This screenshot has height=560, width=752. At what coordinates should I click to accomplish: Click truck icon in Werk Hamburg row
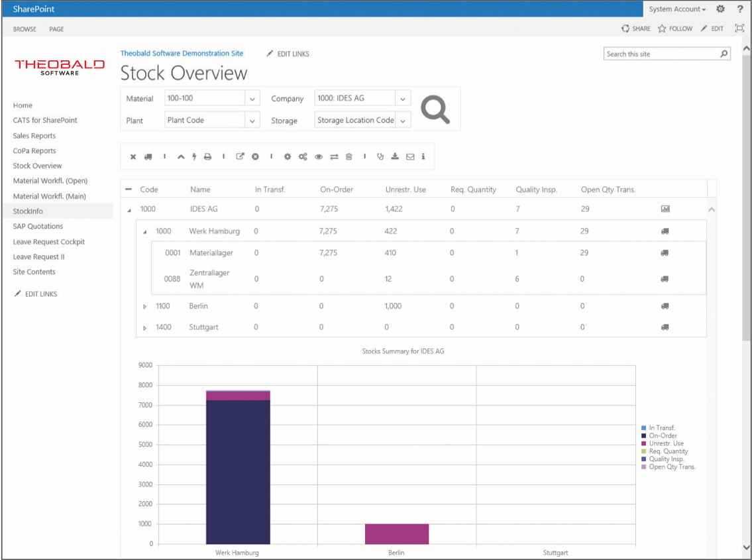[665, 231]
